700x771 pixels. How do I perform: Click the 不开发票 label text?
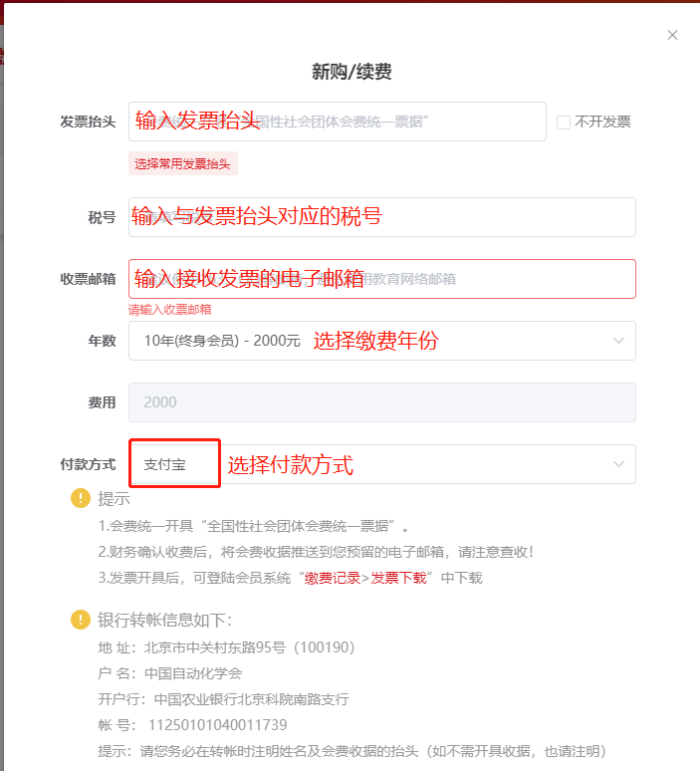coord(602,122)
